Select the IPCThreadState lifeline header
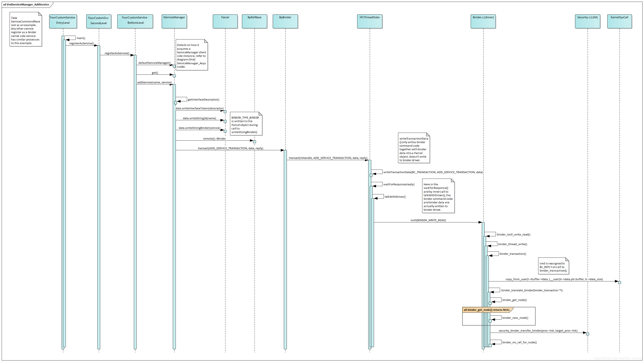This screenshot has height=362, width=644. tap(370, 21)
